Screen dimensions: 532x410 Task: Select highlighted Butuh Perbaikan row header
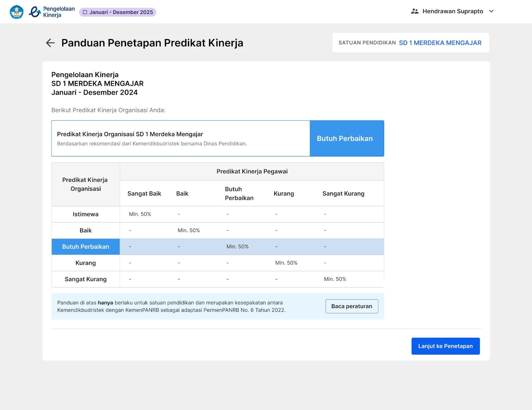[x=86, y=247]
